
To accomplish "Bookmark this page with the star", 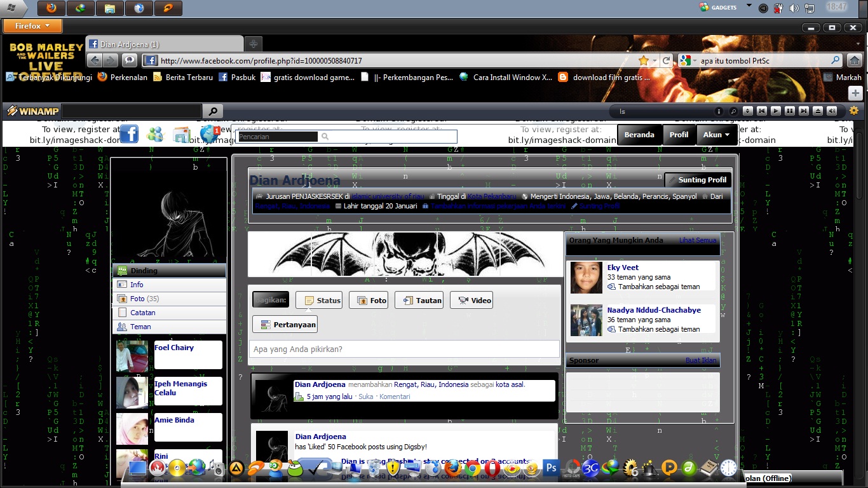I will click(x=644, y=61).
